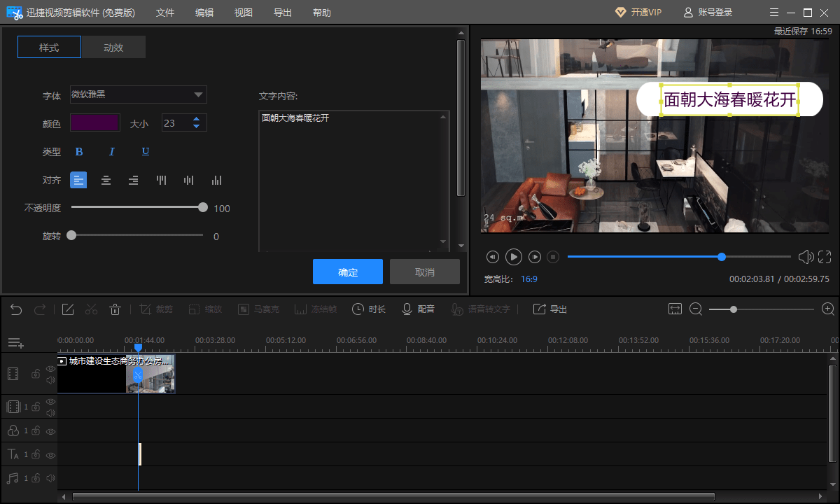840x504 pixels.
Task: Open the 字体 font dropdown 微软雅黑
Action: pyautogui.click(x=138, y=95)
